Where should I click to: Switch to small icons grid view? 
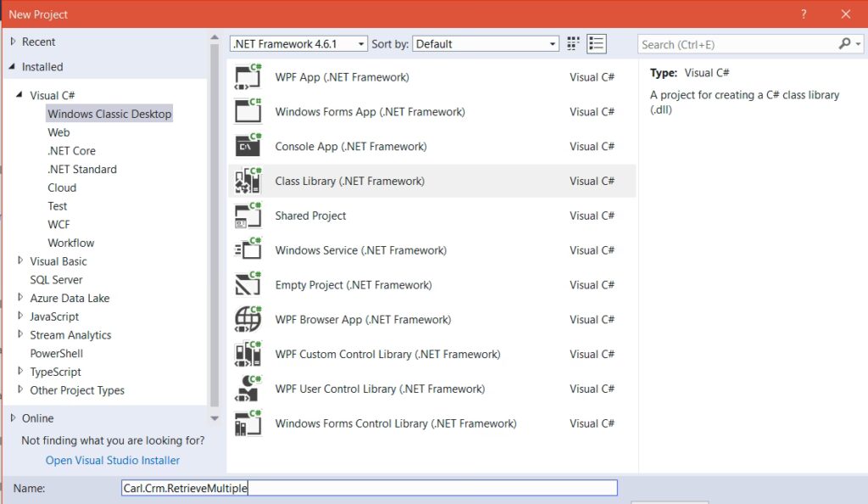pyautogui.click(x=574, y=43)
